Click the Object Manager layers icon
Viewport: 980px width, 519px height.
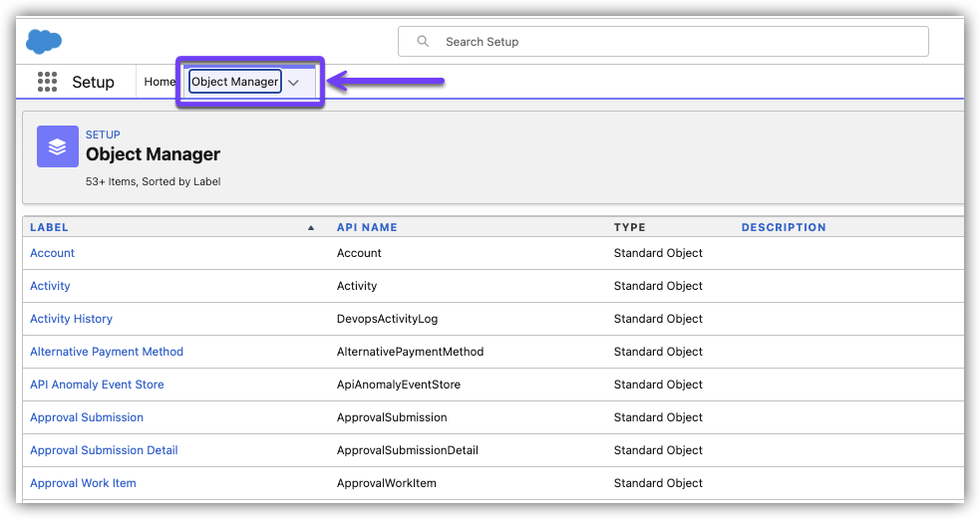click(57, 146)
